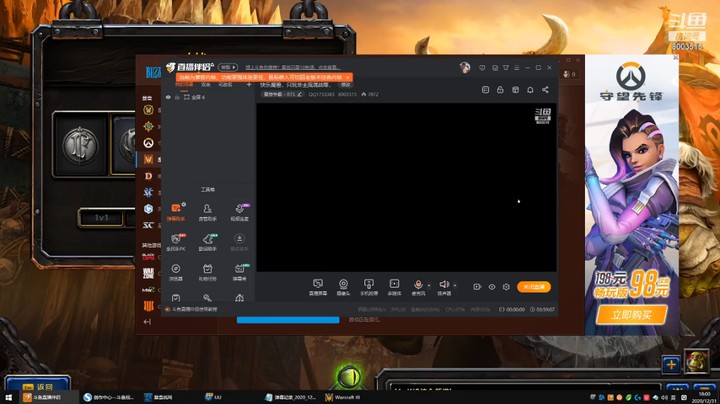The image size is (720, 404).
Task: Open the 房管助手 room manager tool
Action: [x=207, y=212]
